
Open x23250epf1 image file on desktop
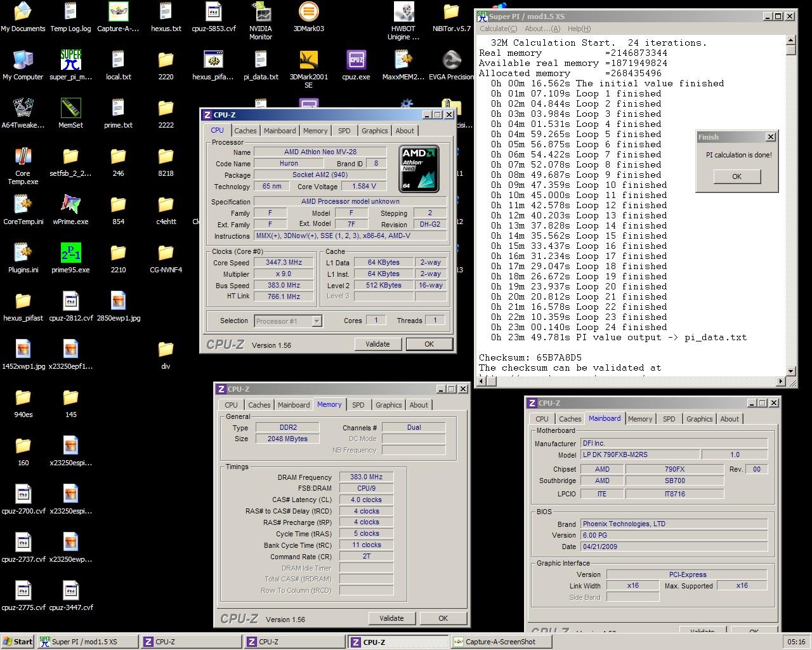[x=70, y=355]
